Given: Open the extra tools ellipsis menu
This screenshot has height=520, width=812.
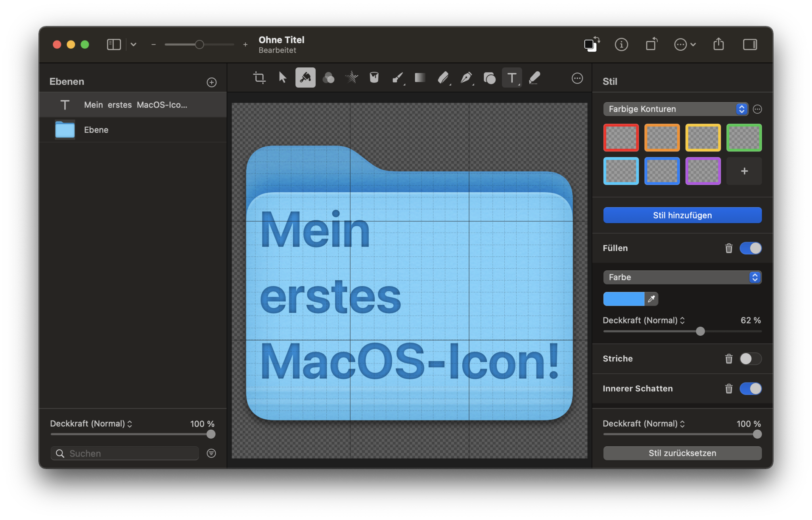Looking at the screenshot, I should (577, 78).
